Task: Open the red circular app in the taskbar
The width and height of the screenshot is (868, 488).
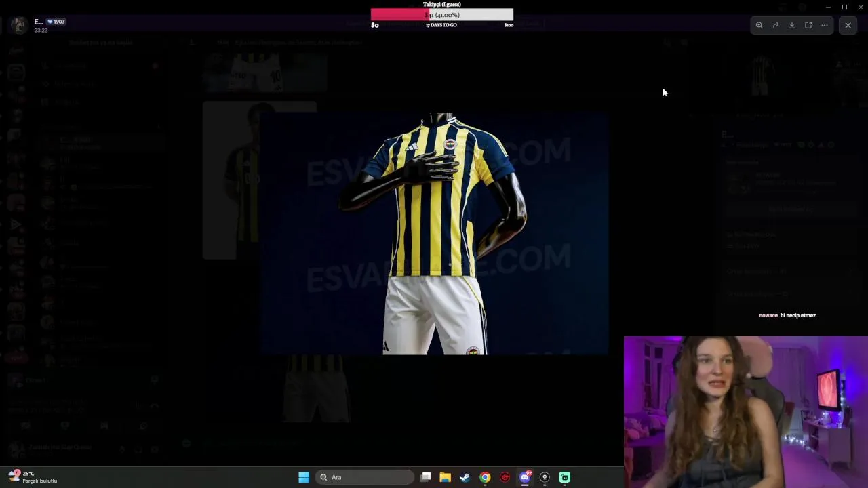Action: 505,477
